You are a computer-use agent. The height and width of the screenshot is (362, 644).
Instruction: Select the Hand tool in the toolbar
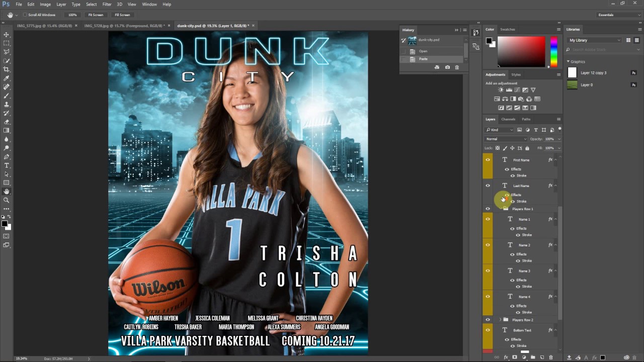pyautogui.click(x=7, y=191)
